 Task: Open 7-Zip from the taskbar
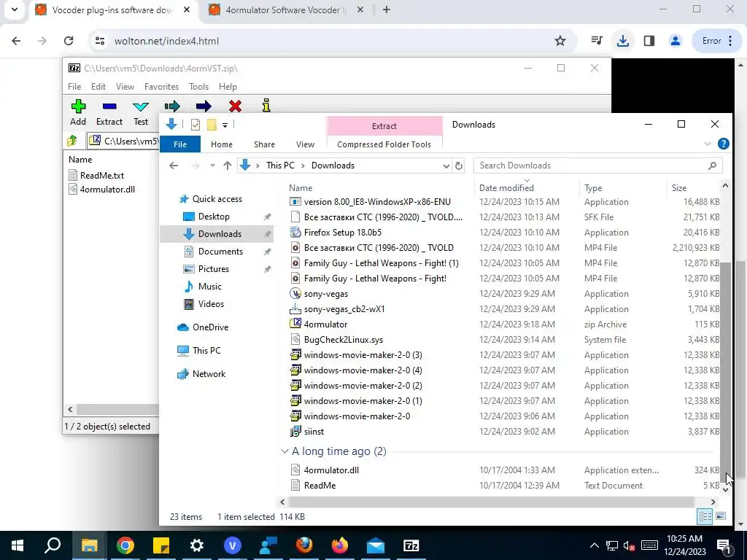point(411,545)
